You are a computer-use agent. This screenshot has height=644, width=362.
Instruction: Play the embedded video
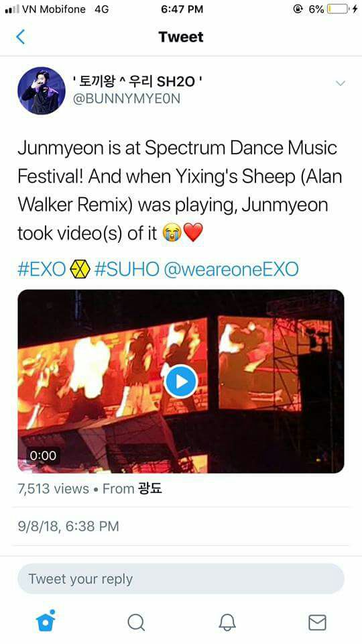pyautogui.click(x=181, y=382)
